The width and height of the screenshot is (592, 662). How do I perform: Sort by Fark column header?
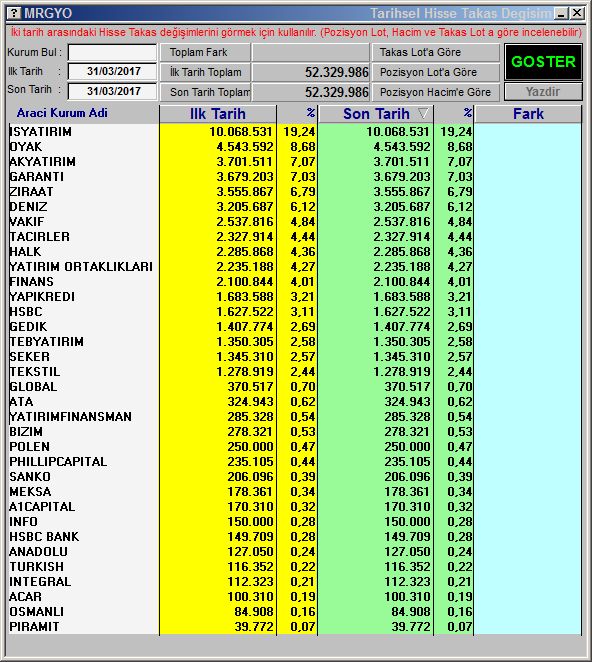tap(528, 114)
